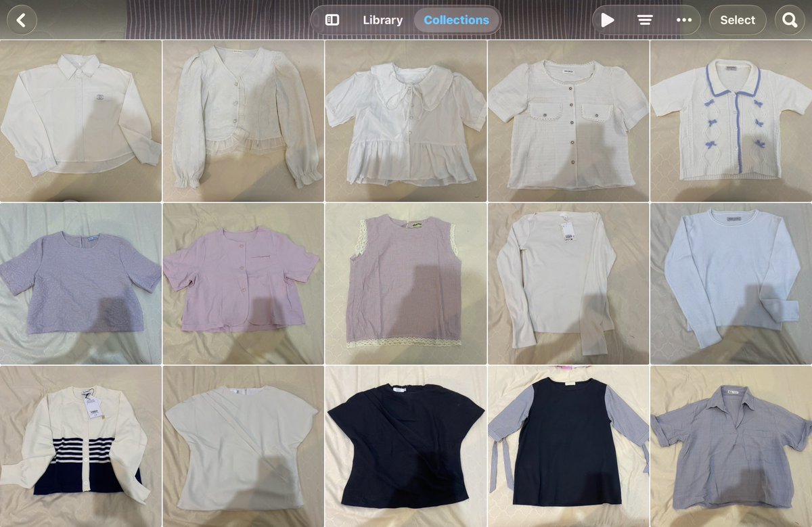The width and height of the screenshot is (812, 527).
Task: Open the pink short-sleeve buttoned jacket photo
Action: [243, 283]
